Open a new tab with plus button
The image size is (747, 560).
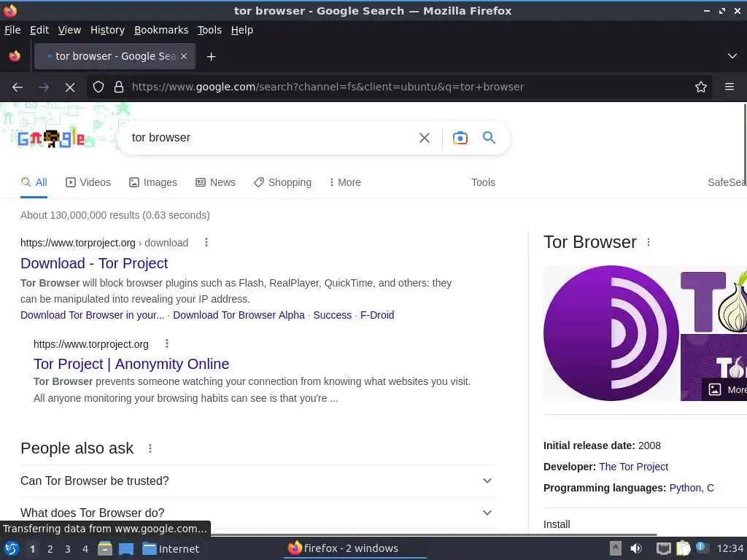211,57
